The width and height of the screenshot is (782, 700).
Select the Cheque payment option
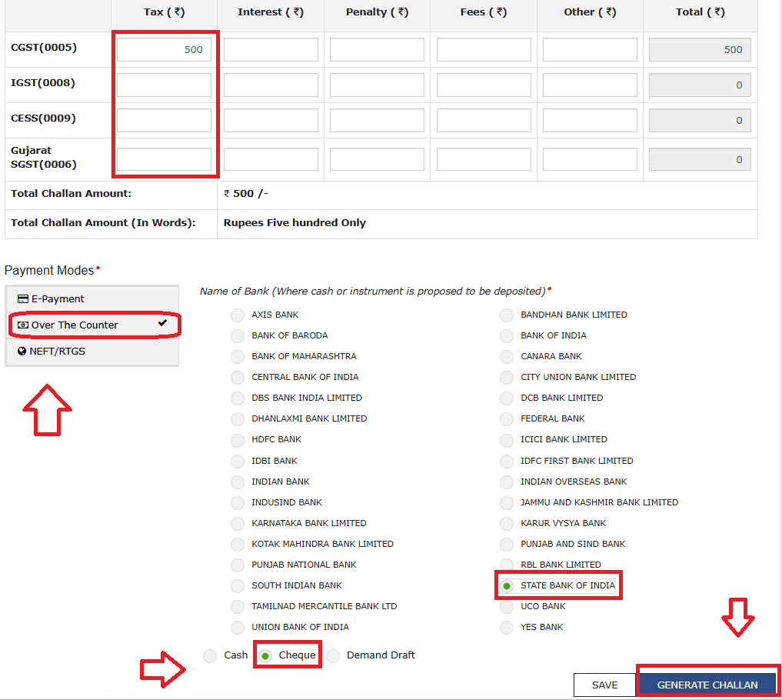[265, 655]
